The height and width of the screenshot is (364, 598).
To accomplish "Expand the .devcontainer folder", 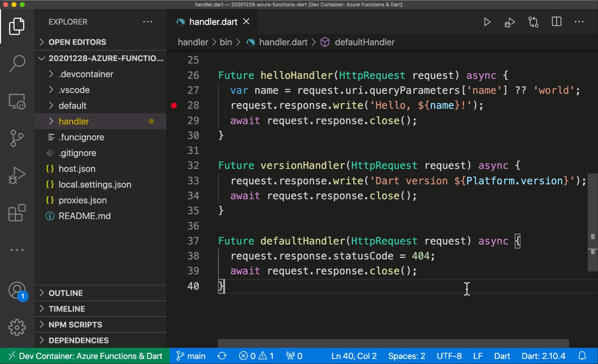I will tap(100, 74).
